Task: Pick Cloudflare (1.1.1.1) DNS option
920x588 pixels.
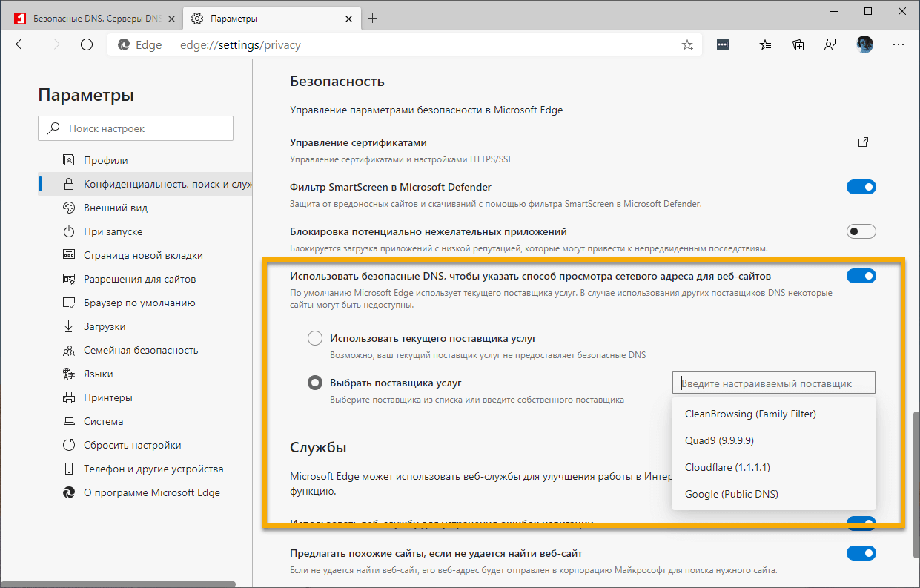Action: [727, 467]
